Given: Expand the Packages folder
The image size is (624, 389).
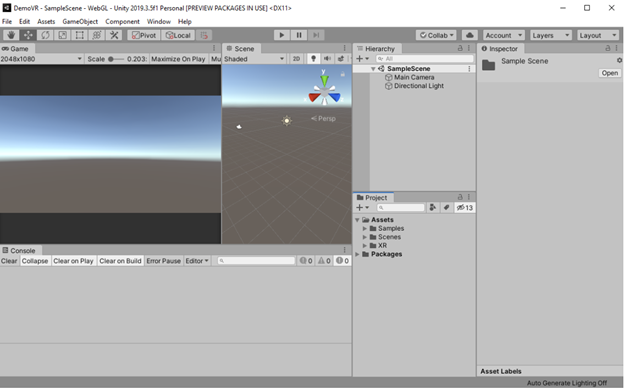Looking at the screenshot, I should click(357, 254).
